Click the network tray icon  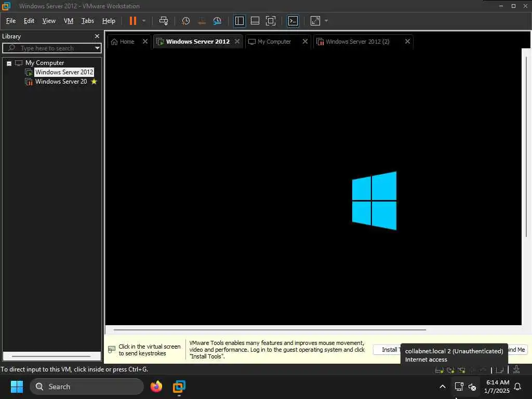(x=459, y=387)
